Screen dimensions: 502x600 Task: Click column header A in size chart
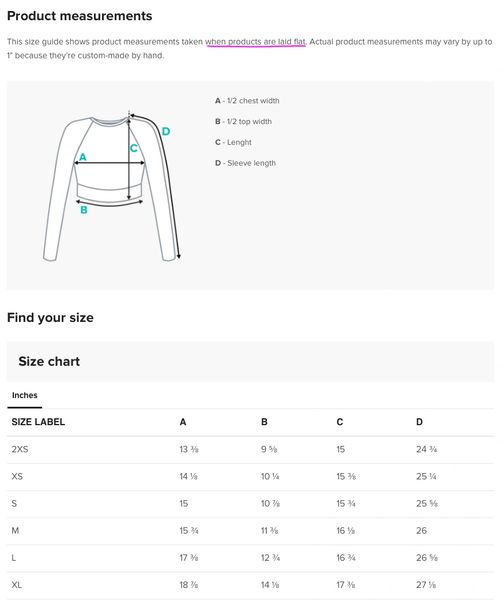coord(183,422)
